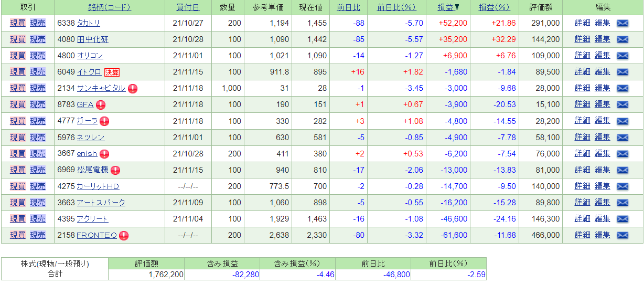
Task: Open the サンキャピタル stock link
Action: click(x=101, y=88)
